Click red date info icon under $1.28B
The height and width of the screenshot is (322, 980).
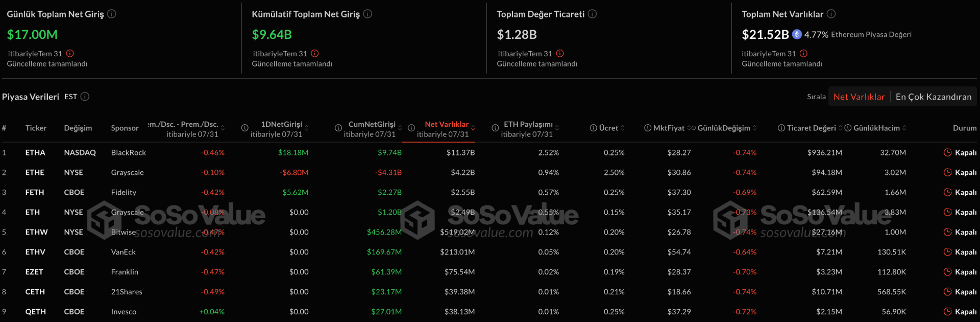pyautogui.click(x=560, y=53)
